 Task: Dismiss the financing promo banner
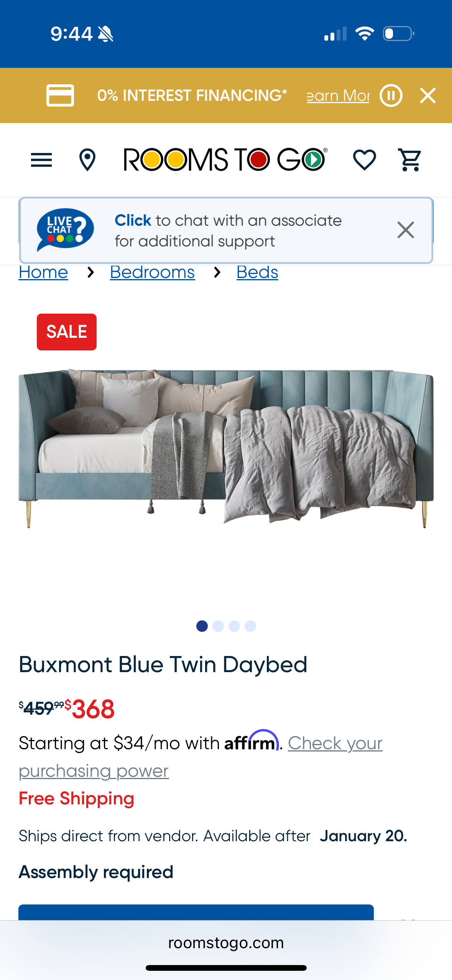coord(428,95)
